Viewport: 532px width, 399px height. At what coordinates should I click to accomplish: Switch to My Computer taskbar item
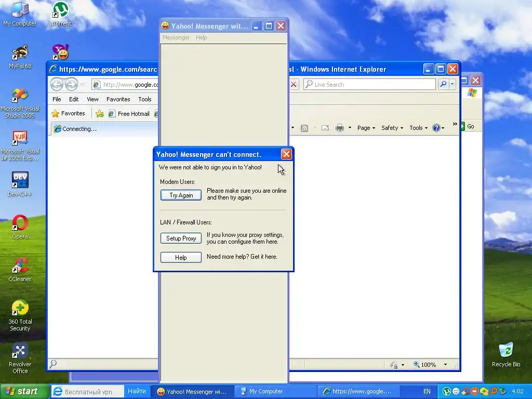click(x=275, y=391)
